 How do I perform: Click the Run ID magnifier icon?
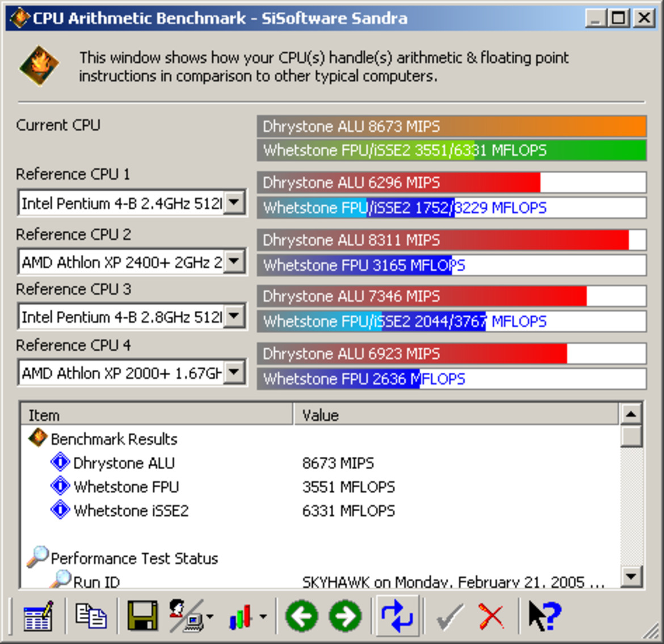[x=60, y=578]
